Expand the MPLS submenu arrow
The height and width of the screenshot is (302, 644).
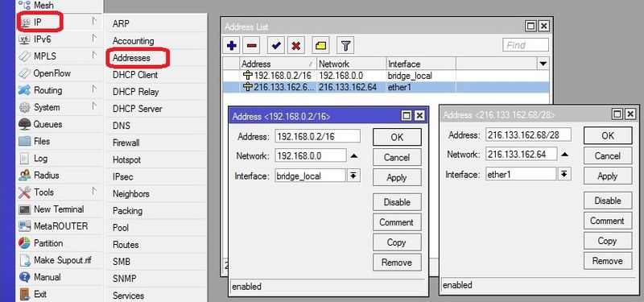coord(94,55)
